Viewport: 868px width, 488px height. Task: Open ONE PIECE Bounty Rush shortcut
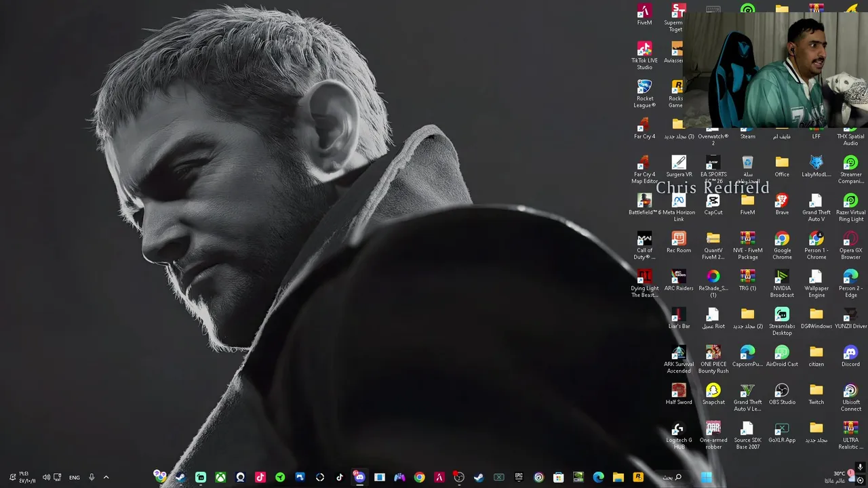pos(713,359)
